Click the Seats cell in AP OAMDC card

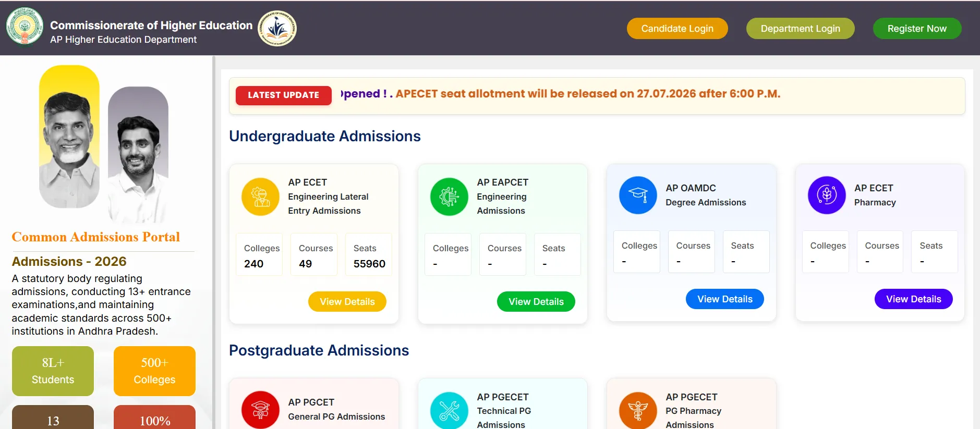[x=746, y=252]
